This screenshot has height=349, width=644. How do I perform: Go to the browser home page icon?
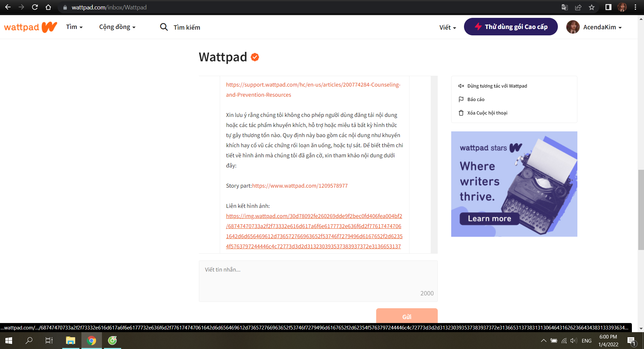pos(48,7)
